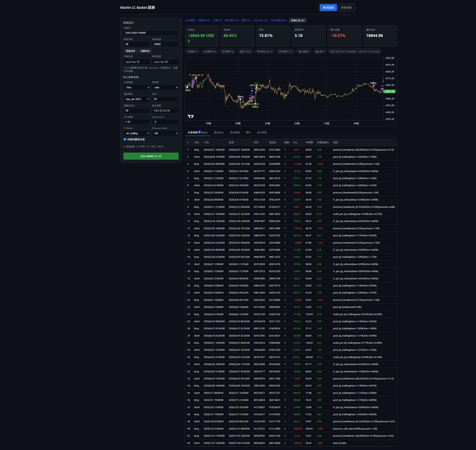Click the Run Martin LC v2 button
476x450 pixels.
[x=151, y=156]
